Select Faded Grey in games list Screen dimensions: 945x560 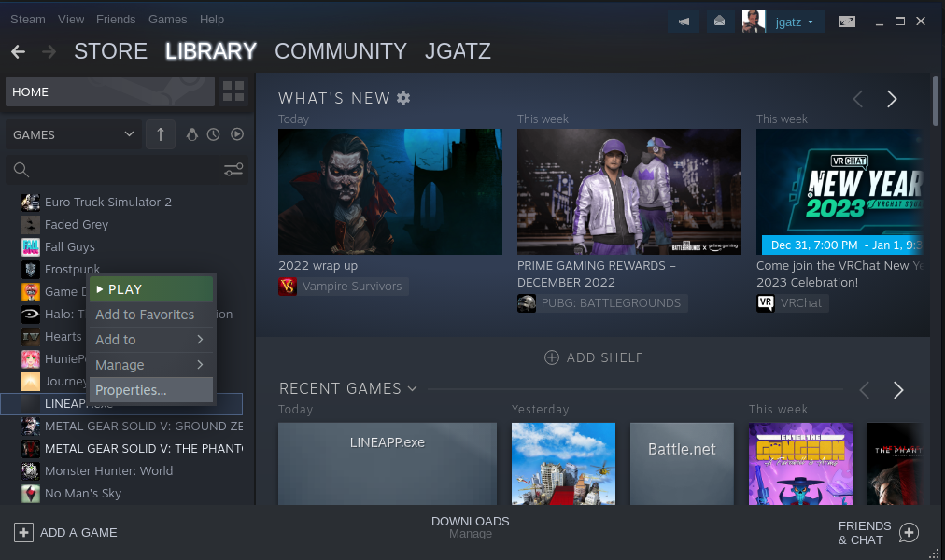coord(77,225)
